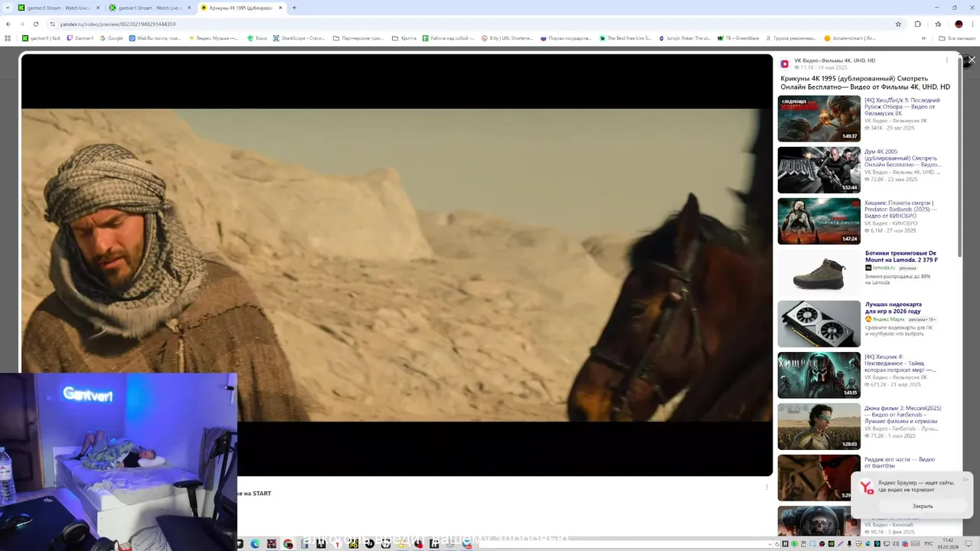980x551 pixels.
Task: Open the donate•stream bookmark
Action: (851, 37)
